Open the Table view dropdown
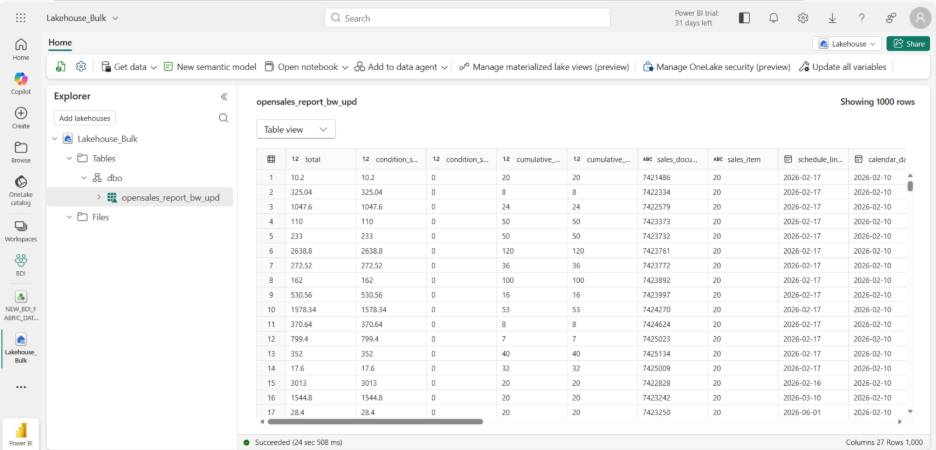The width and height of the screenshot is (936, 450). click(296, 129)
